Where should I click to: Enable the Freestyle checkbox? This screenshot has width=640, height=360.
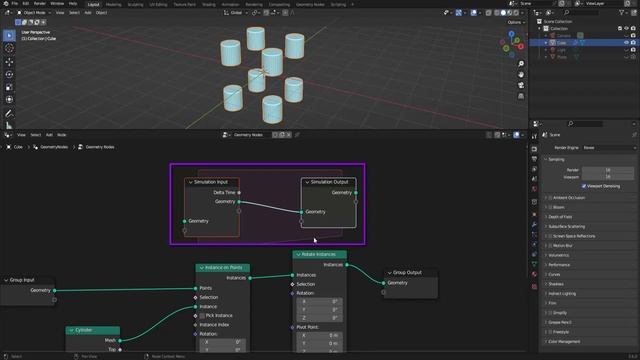[x=550, y=332]
